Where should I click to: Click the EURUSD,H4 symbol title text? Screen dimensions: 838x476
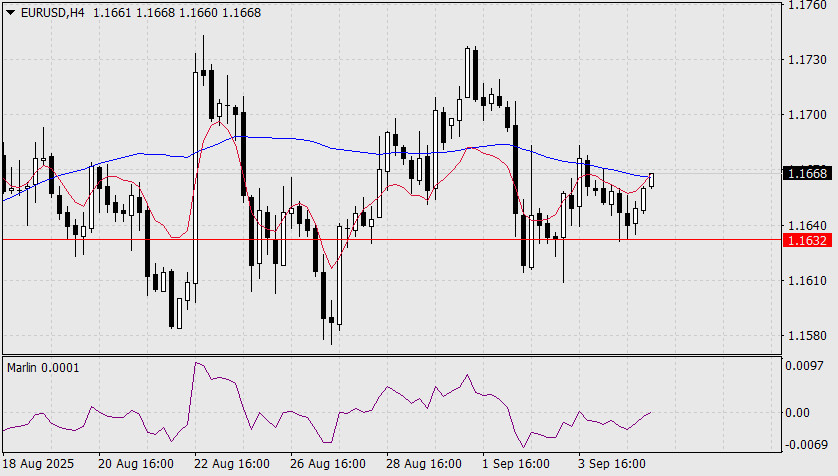pos(52,13)
